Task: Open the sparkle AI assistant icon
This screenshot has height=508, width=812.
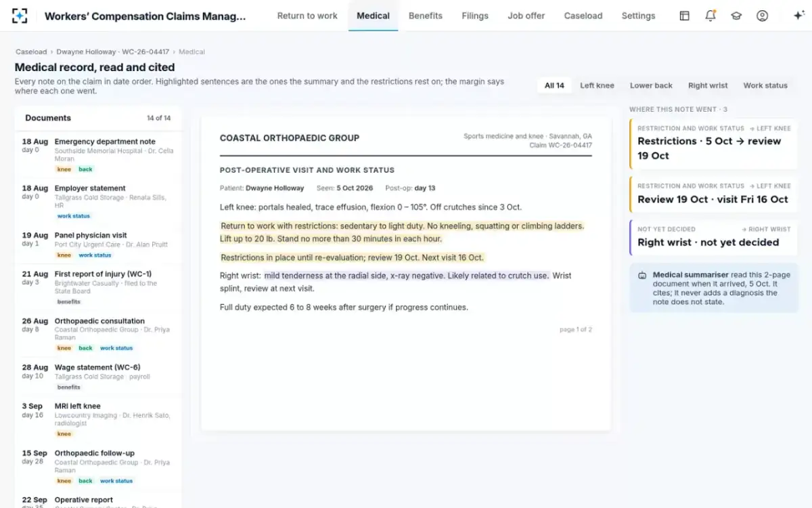Action: click(x=798, y=16)
